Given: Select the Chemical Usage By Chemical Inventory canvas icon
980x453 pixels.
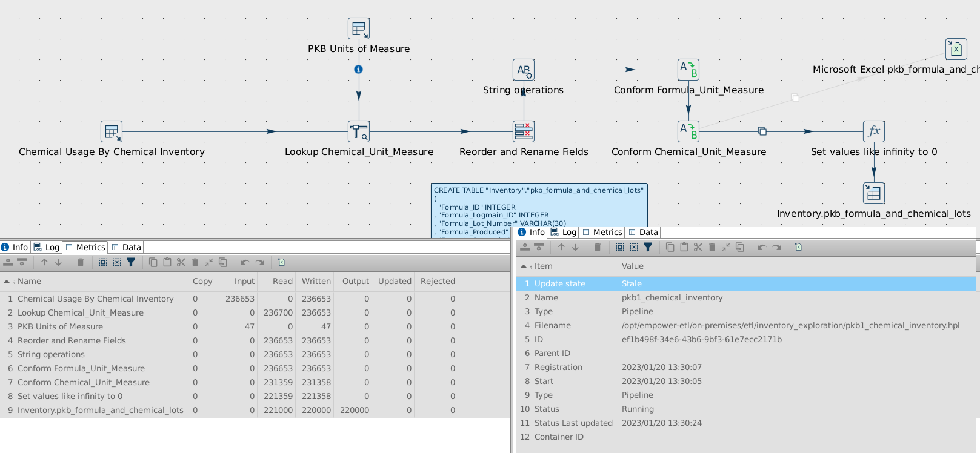Looking at the screenshot, I should tap(112, 131).
